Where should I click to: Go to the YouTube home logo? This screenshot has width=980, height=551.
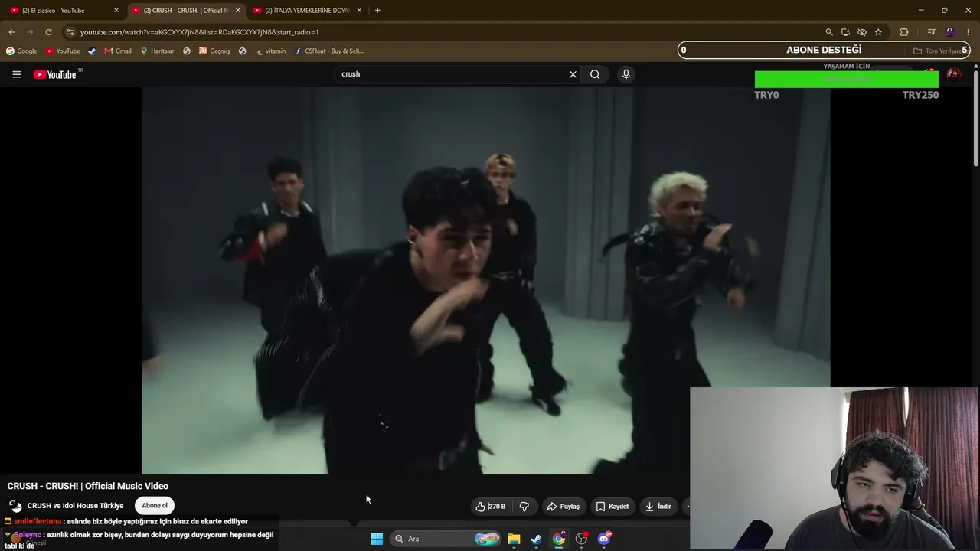tap(55, 74)
